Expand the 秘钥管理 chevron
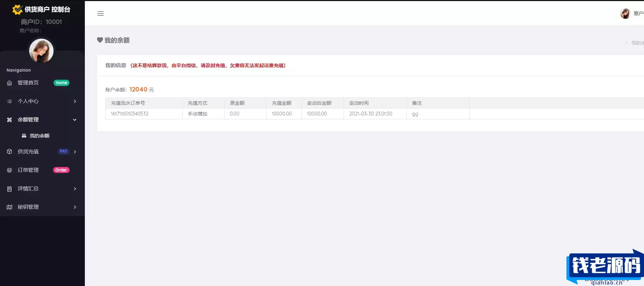The image size is (644, 286). coord(75,207)
